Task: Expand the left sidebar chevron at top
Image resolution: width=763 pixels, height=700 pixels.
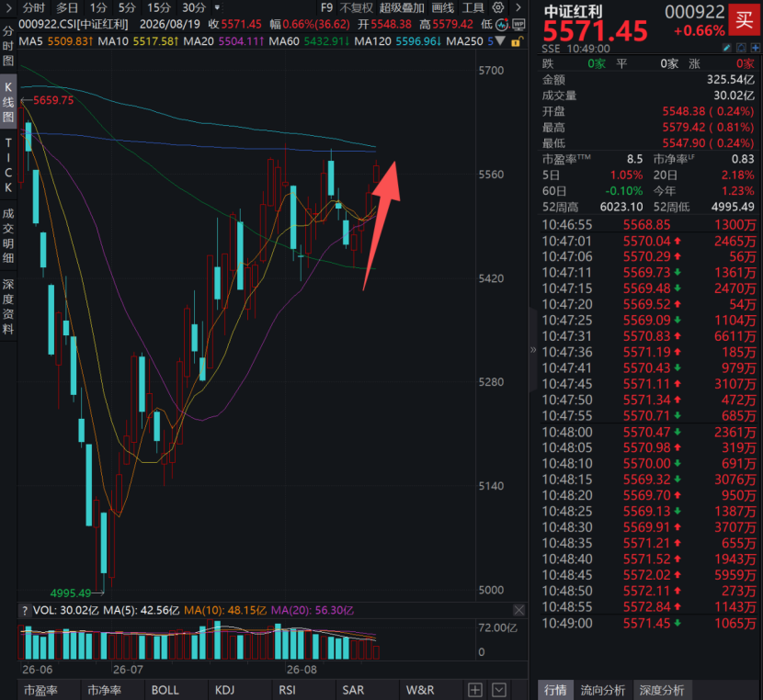Action: coord(8,7)
